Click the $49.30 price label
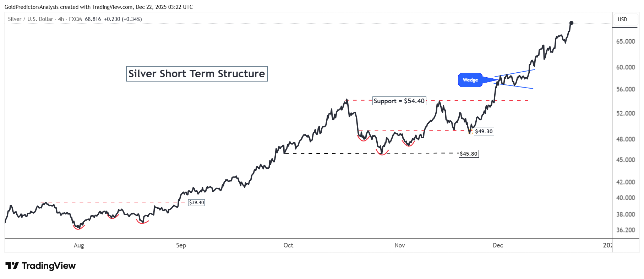The height and width of the screenshot is (279, 644). tap(484, 132)
